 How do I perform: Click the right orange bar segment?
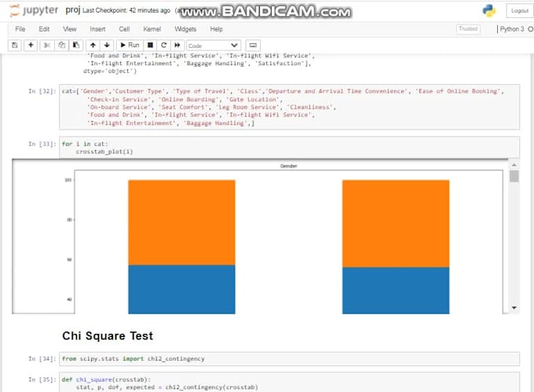[x=396, y=224]
